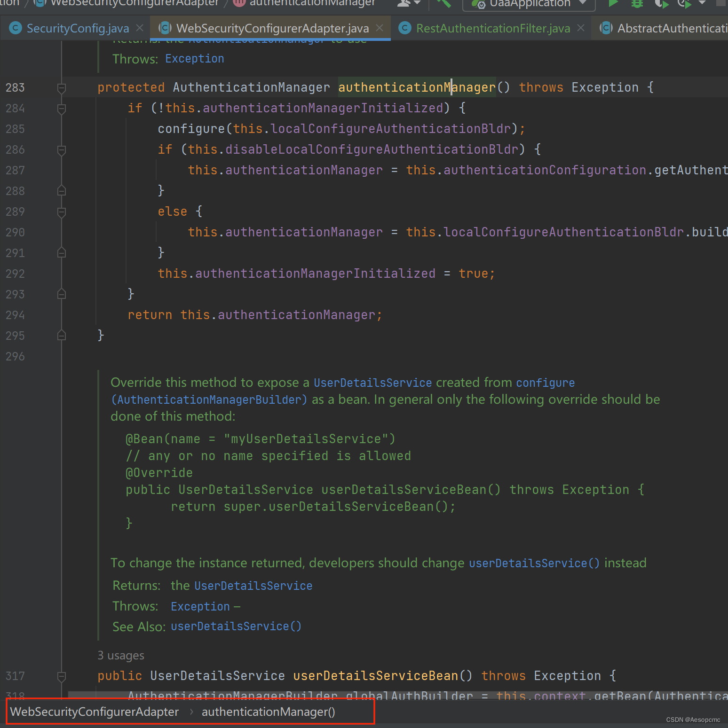Screen dimensions: 728x728
Task: Click the horizontal scrollbar above bottom breadcrumb
Action: (398, 695)
